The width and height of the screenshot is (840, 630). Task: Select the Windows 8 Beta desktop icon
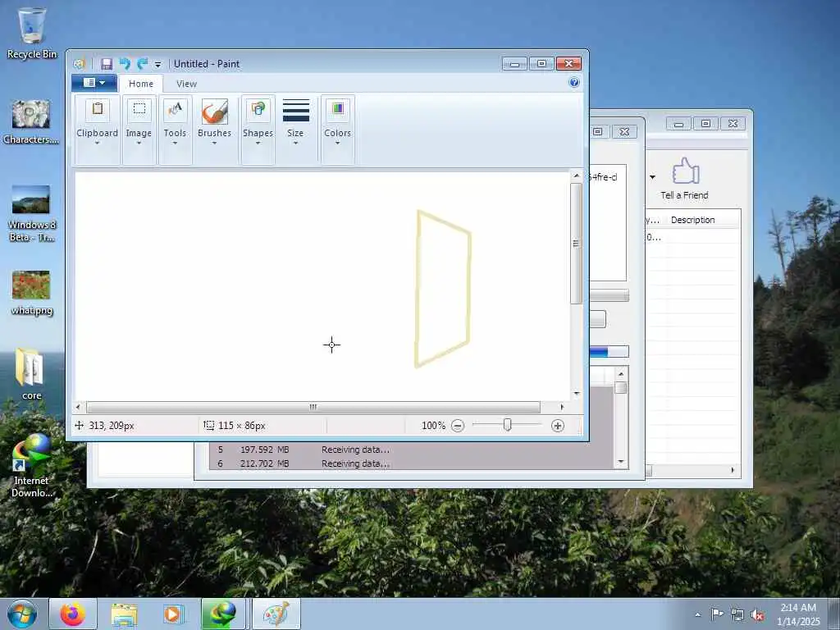32,213
